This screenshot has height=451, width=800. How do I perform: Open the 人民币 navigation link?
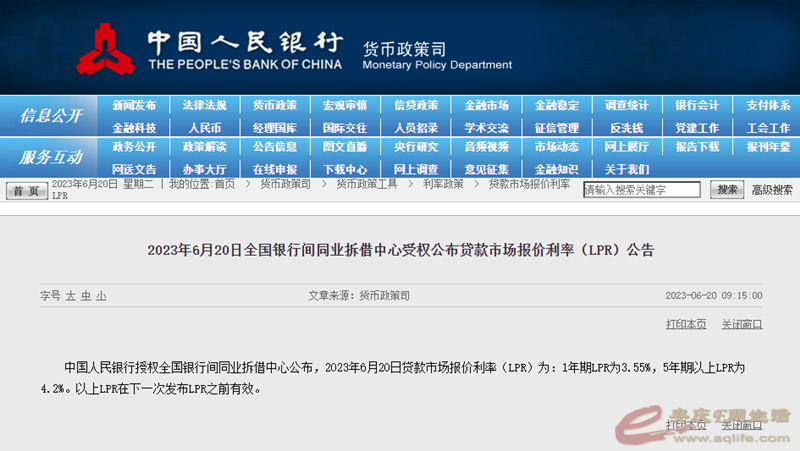coord(204,128)
